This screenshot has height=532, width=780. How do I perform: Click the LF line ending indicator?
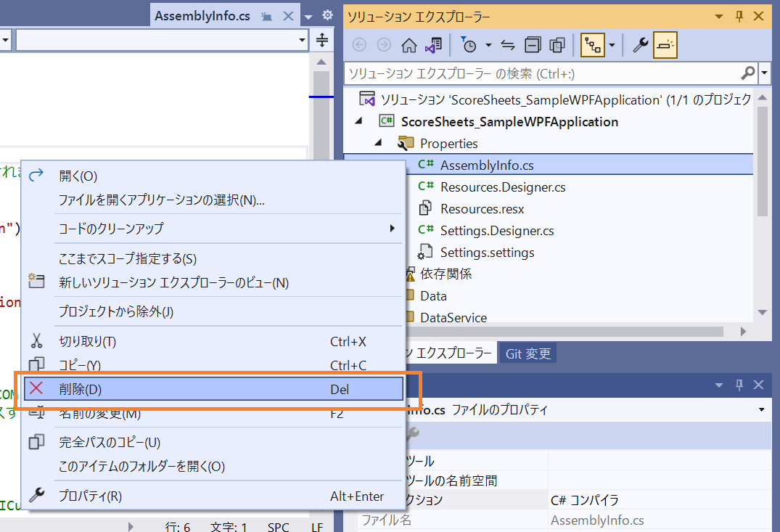pos(317,527)
